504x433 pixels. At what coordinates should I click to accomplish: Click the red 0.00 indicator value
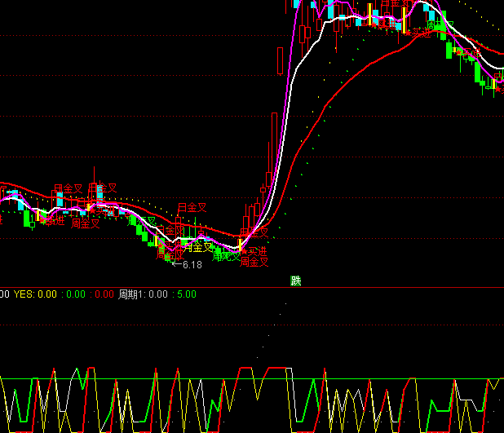pyautogui.click(x=104, y=294)
